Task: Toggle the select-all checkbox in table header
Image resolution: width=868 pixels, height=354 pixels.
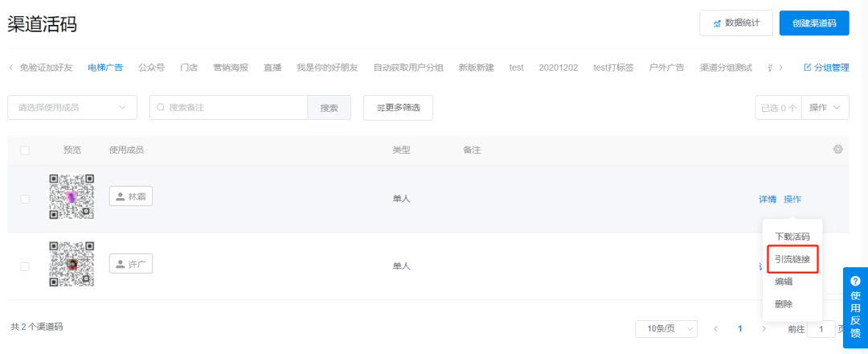Action: (x=25, y=150)
